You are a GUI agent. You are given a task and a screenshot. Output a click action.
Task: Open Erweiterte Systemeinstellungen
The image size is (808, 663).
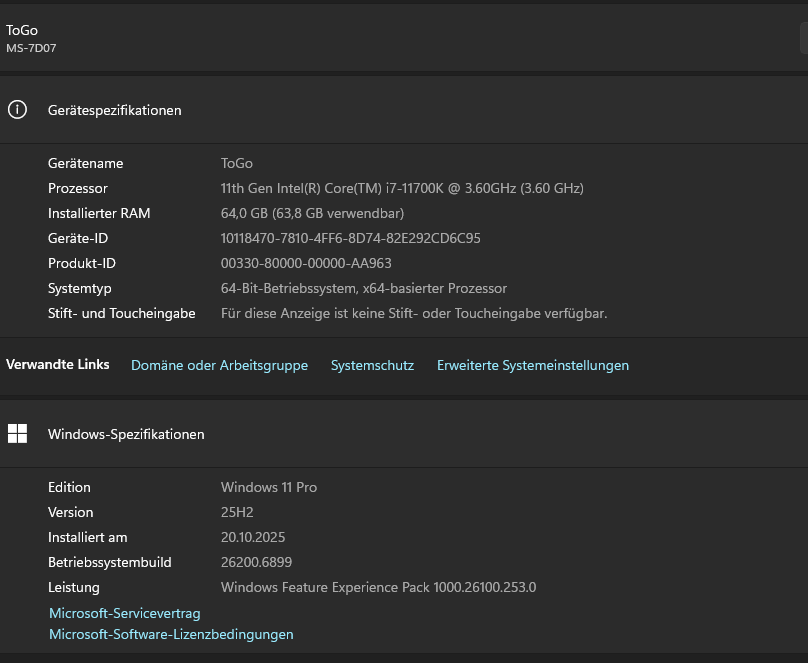(532, 365)
